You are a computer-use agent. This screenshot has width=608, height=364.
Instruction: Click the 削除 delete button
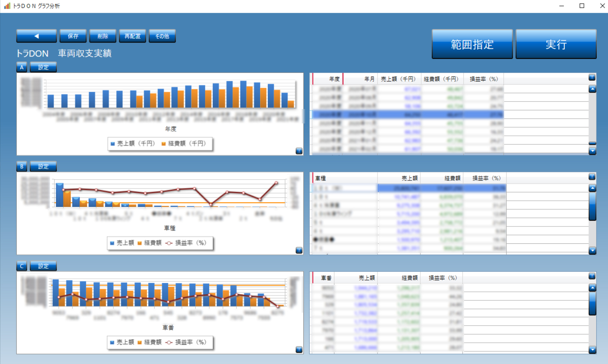[x=103, y=36]
